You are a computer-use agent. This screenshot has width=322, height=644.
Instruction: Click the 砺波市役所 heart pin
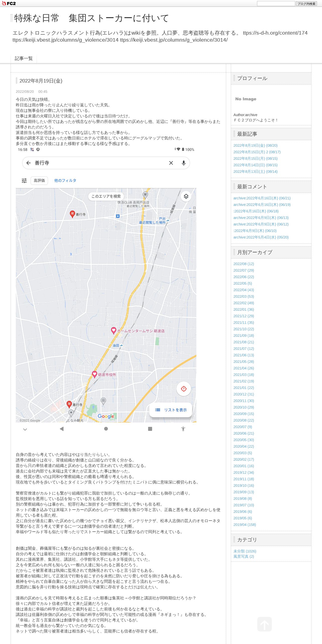[95, 374]
